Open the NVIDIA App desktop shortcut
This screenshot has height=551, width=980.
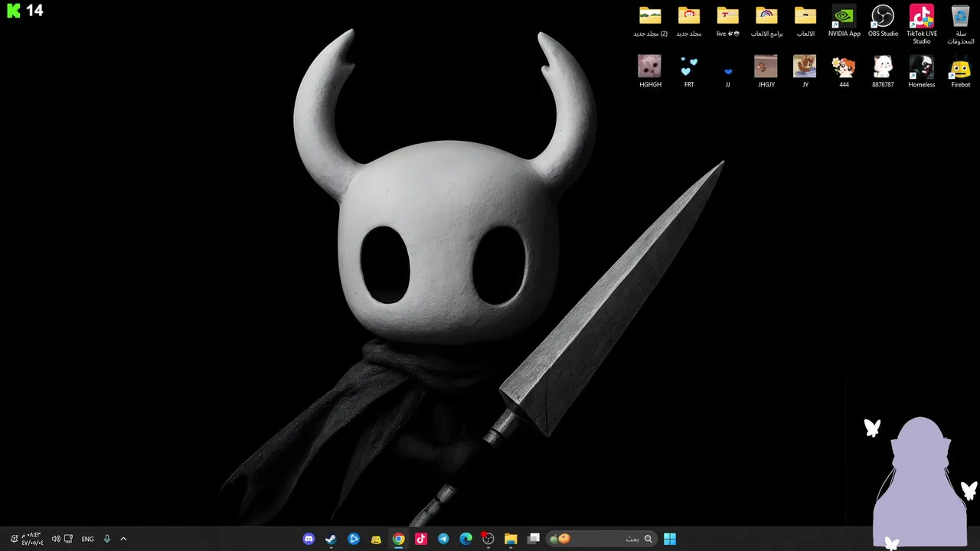click(x=844, y=21)
